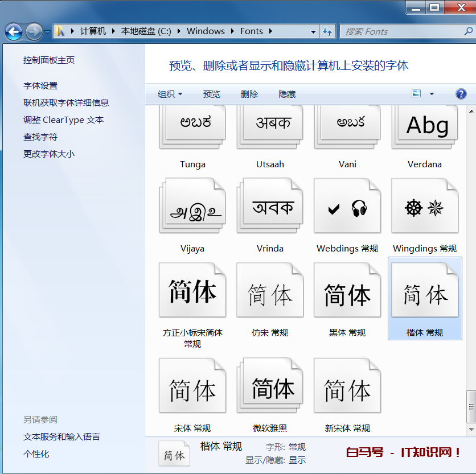This screenshot has width=476, height=474.
Task: Expand the view options dropdown arrow
Action: (x=432, y=94)
